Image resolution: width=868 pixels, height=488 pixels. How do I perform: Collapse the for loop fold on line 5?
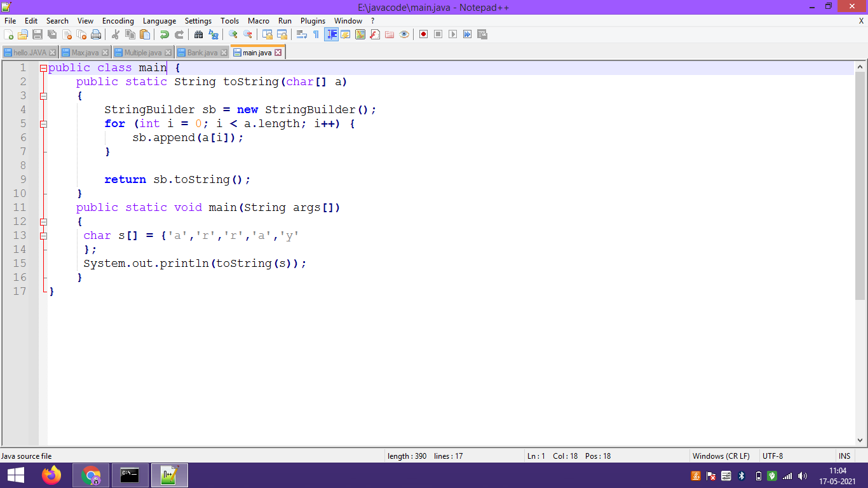43,124
